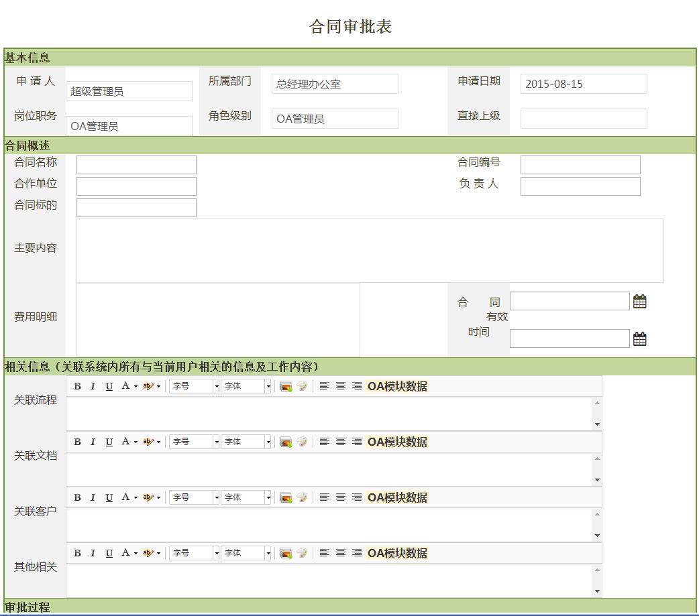The height and width of the screenshot is (616, 699).
Task: Open highlight color picker in 关联文档 toolbar
Action: tap(152, 442)
